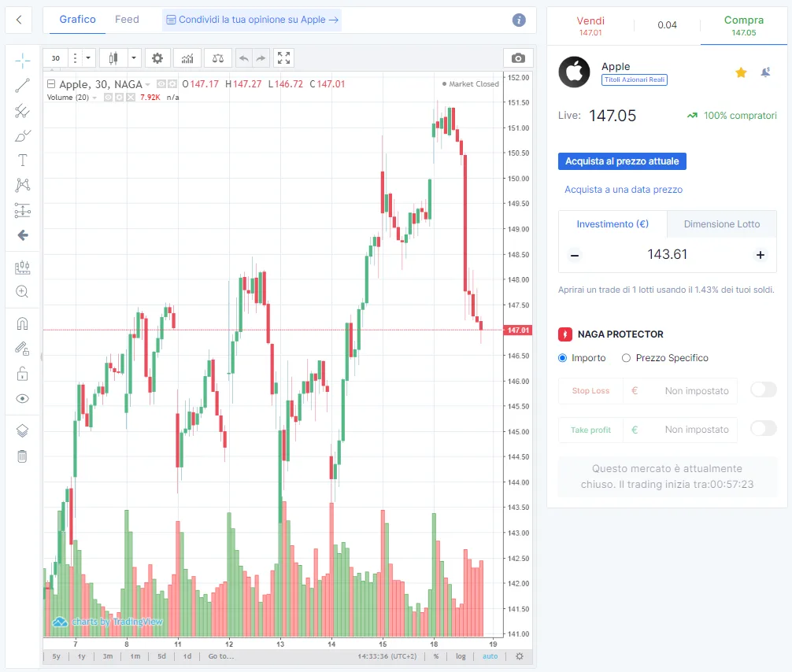The image size is (792, 672).
Task: Remove drawings with the trash icon
Action: click(x=22, y=456)
